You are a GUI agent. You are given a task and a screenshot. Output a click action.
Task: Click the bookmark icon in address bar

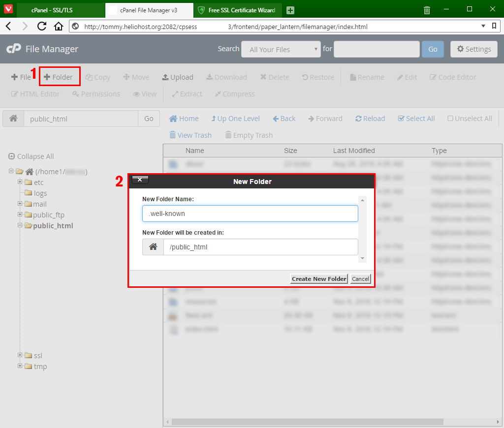(x=494, y=26)
